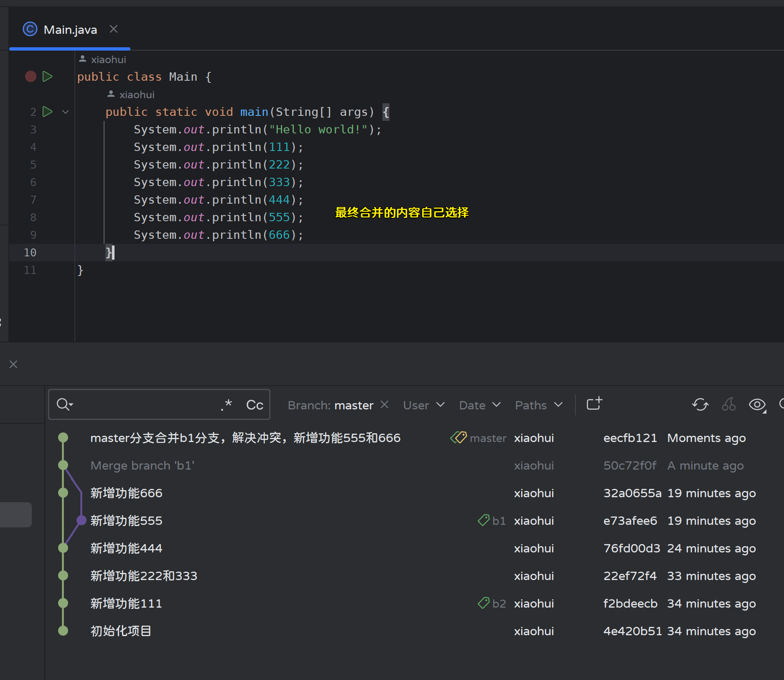Click the run arrow beside class Main
784x680 pixels.
[48, 77]
